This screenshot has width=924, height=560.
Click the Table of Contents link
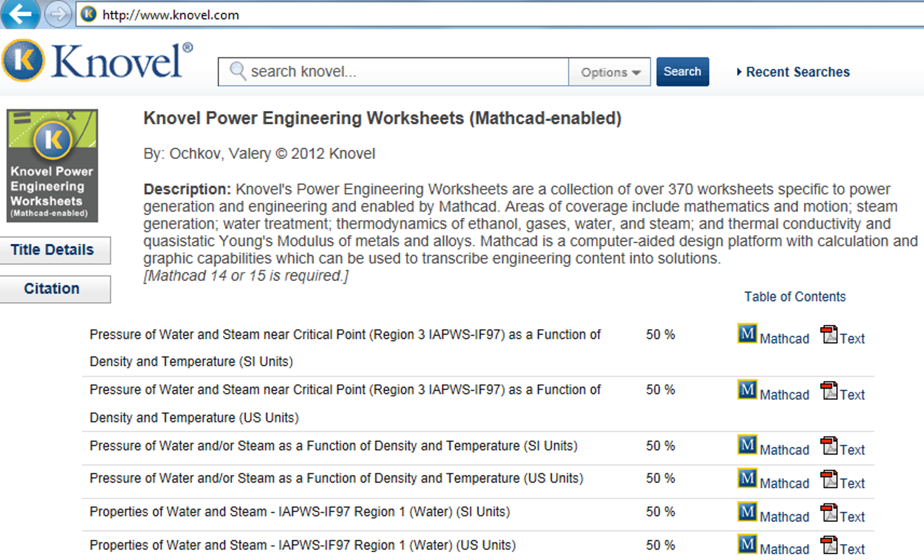click(795, 297)
